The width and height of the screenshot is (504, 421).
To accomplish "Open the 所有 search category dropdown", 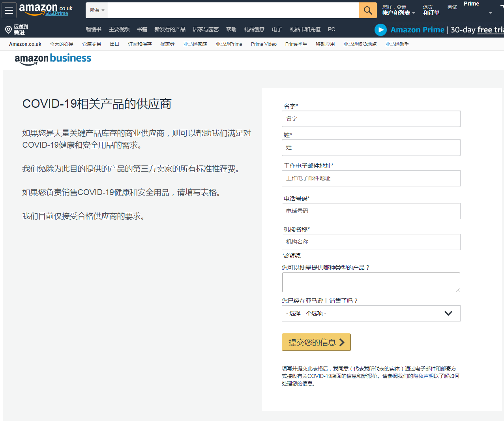I will click(97, 10).
